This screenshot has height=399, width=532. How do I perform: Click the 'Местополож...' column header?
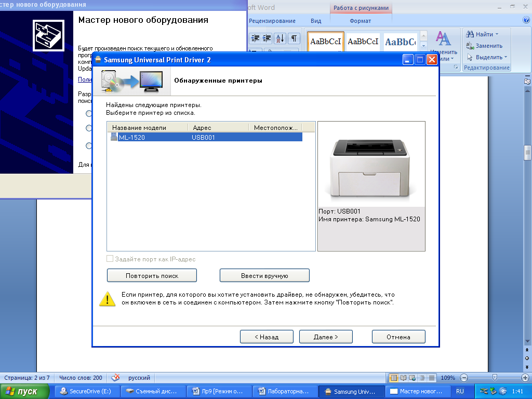(x=275, y=128)
